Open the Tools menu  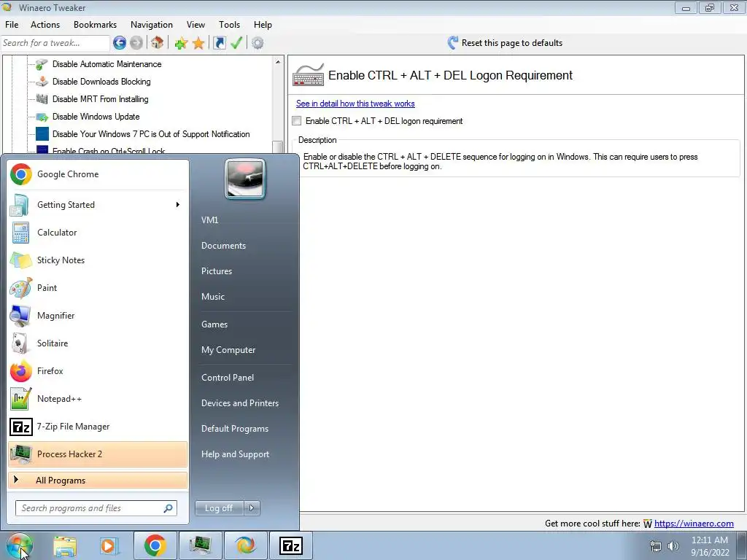(229, 25)
